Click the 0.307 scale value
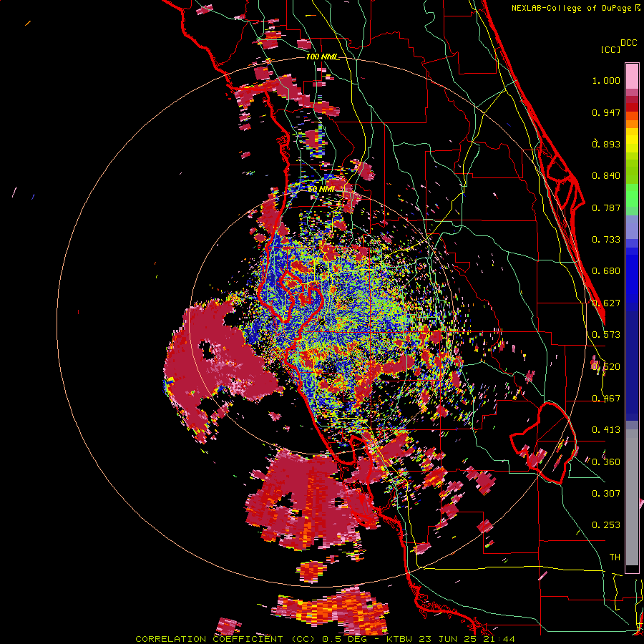Viewport: 644px width, 644px height. 606,494
